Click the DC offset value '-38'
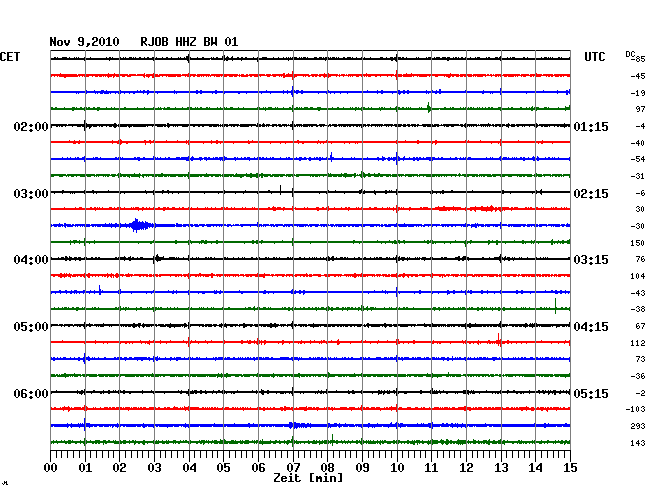Screen dimensions: 650x494 (x=638, y=309)
